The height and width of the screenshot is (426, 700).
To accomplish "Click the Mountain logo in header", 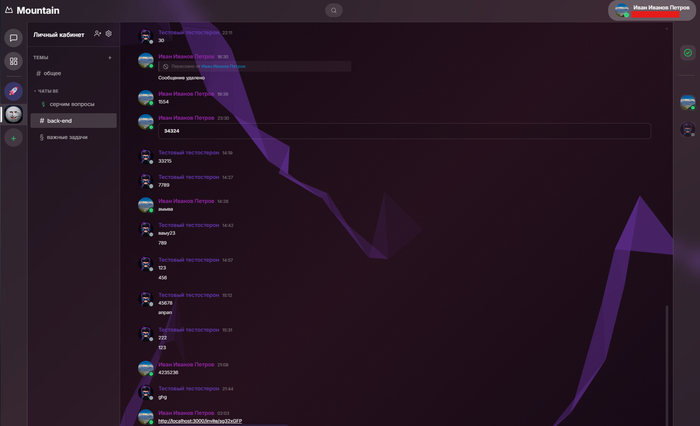I will point(32,10).
